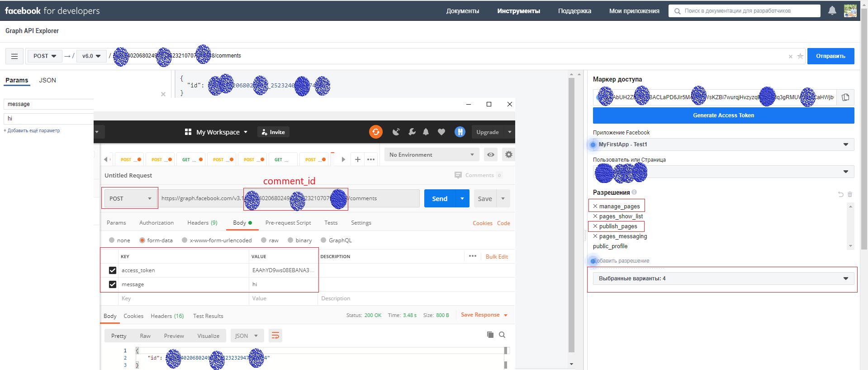Click Postman Invite button

273,132
